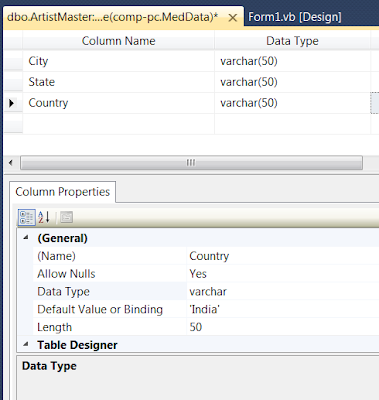Image resolution: width=379 pixels, height=400 pixels.
Task: Toggle Allow Nulls Yes value
Action: 283,274
